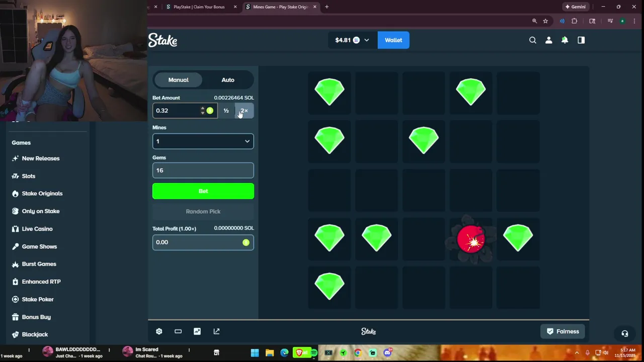Click the New Releases sidebar icon
Image resolution: width=644 pixels, height=362 pixels.
click(x=15, y=158)
